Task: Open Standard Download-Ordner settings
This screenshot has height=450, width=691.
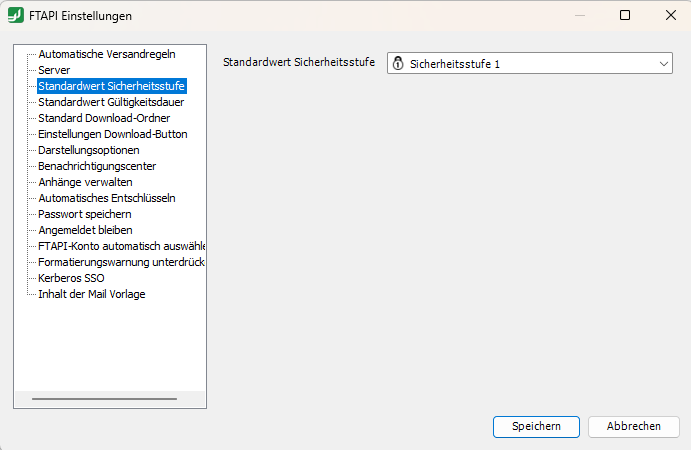Action: tap(105, 118)
